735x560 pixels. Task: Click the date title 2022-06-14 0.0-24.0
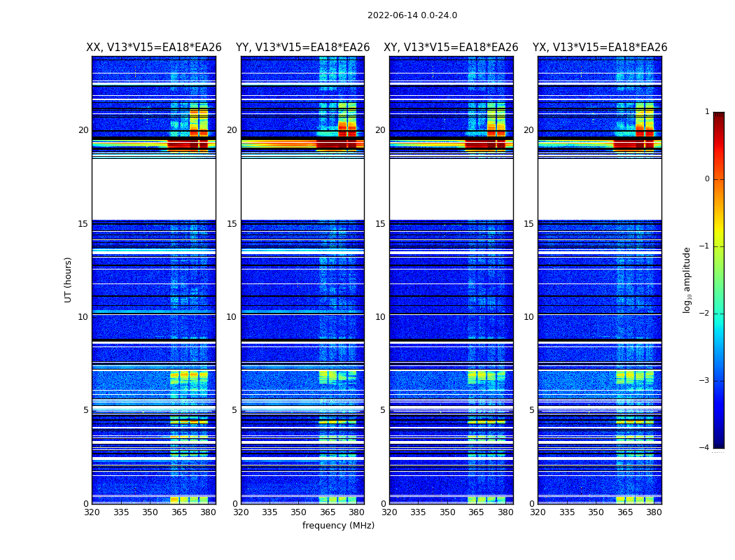(x=412, y=15)
